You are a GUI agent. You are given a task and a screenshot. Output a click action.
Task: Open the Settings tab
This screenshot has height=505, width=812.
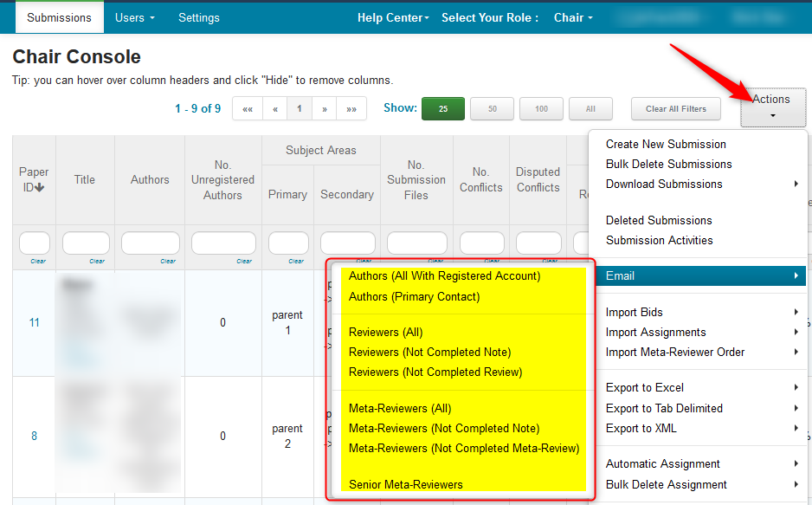199,17
